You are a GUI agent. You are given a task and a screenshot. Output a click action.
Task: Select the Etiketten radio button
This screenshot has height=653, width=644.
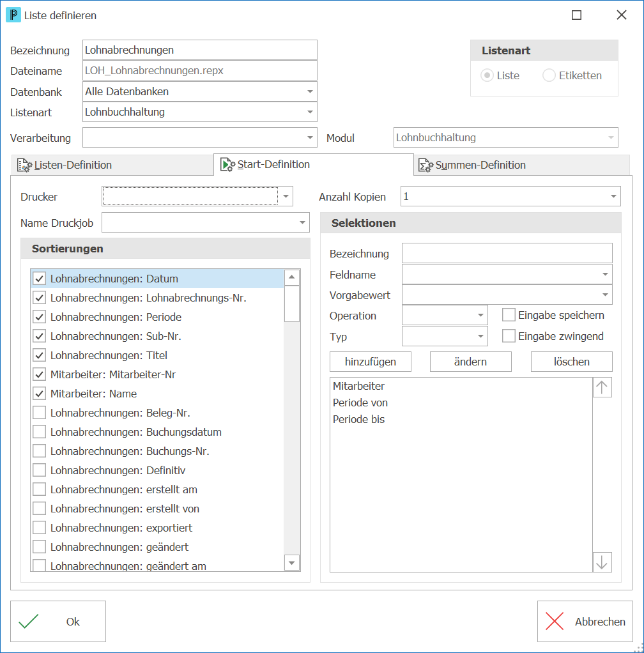tap(549, 75)
